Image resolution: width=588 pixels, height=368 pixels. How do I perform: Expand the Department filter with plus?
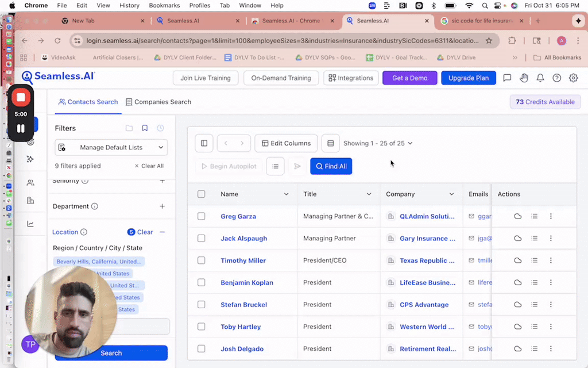(x=162, y=206)
